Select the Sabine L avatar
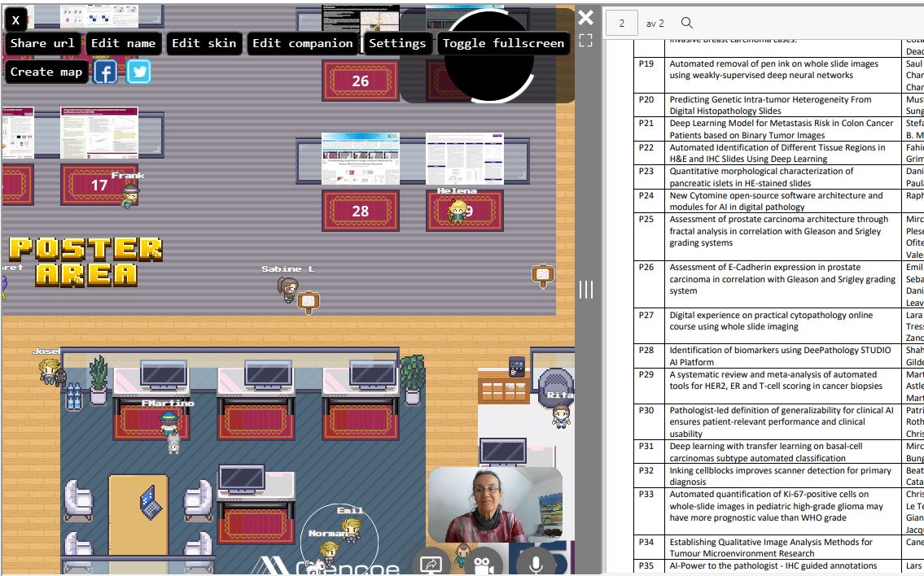The image size is (924, 576). (x=287, y=289)
